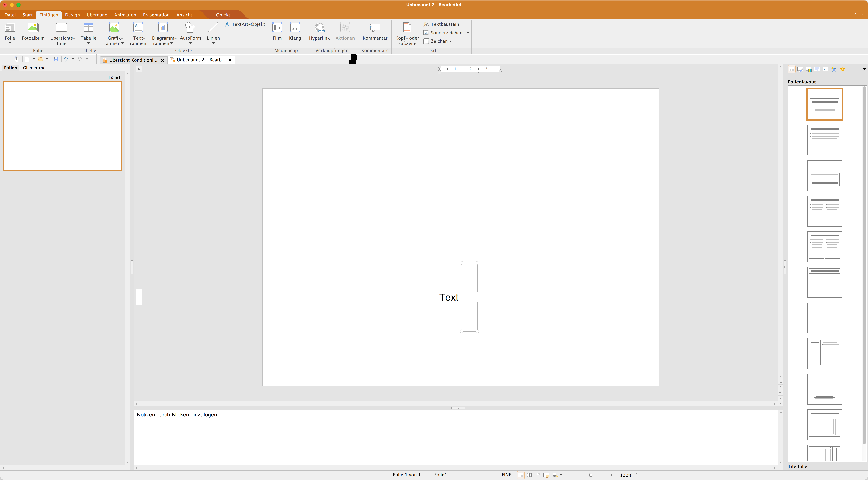This screenshot has height=480, width=868.
Task: Open the Objekt ribbon tab
Action: [x=223, y=15]
